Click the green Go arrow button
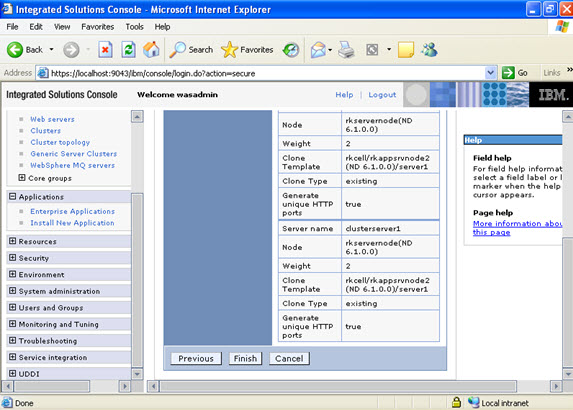This screenshot has width=573, height=410. click(508, 73)
